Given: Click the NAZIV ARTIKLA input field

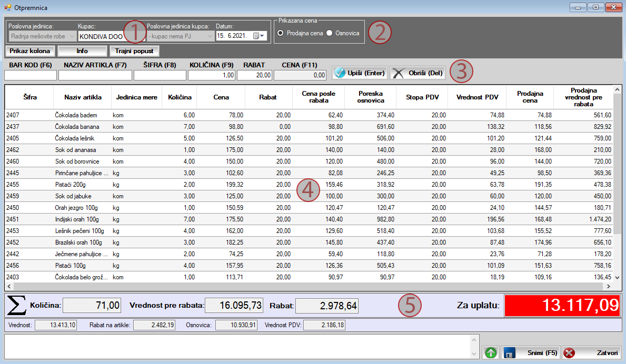Looking at the screenshot, I should pyautogui.click(x=95, y=75).
